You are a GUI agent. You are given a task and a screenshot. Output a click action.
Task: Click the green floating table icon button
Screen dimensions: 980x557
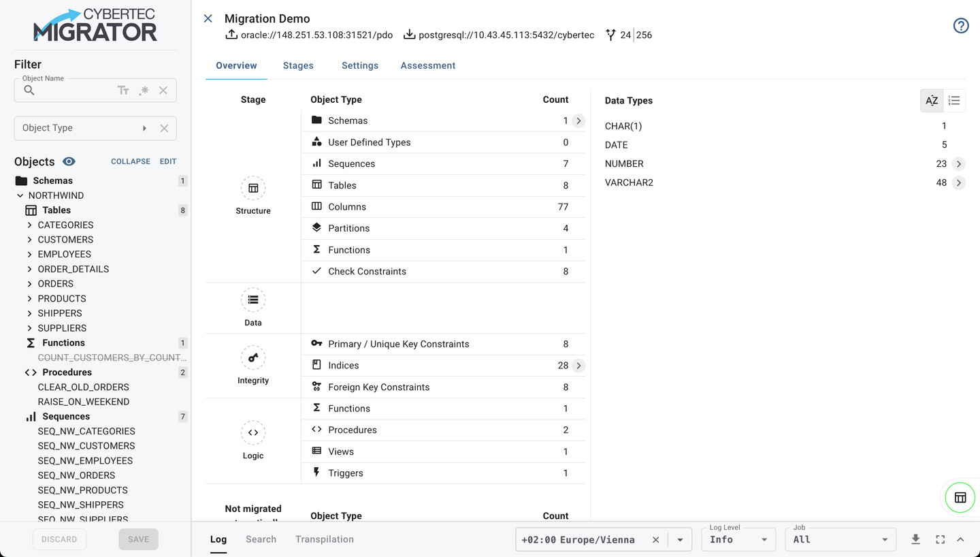(x=960, y=498)
